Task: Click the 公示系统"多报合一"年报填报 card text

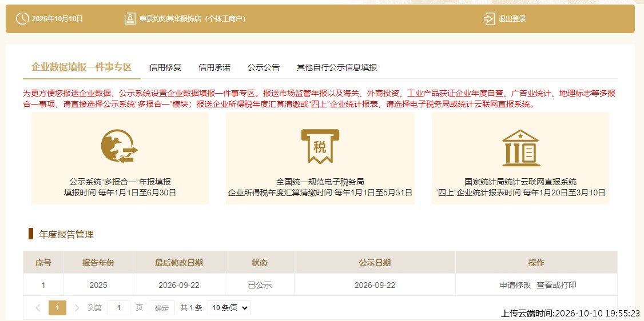Action: tap(120, 182)
